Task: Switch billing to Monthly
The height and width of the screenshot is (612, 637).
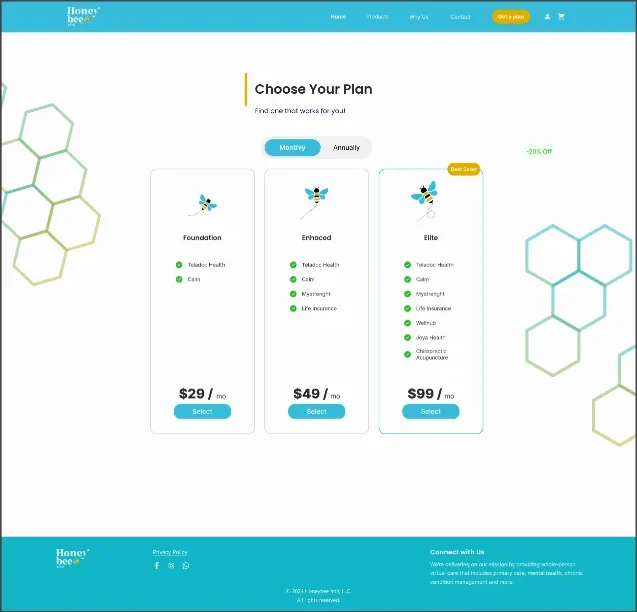Action: coord(292,148)
